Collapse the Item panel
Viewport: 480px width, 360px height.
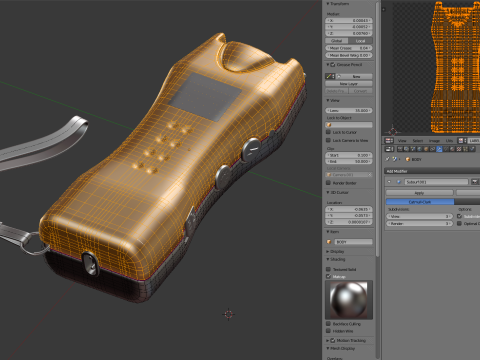tap(328, 232)
